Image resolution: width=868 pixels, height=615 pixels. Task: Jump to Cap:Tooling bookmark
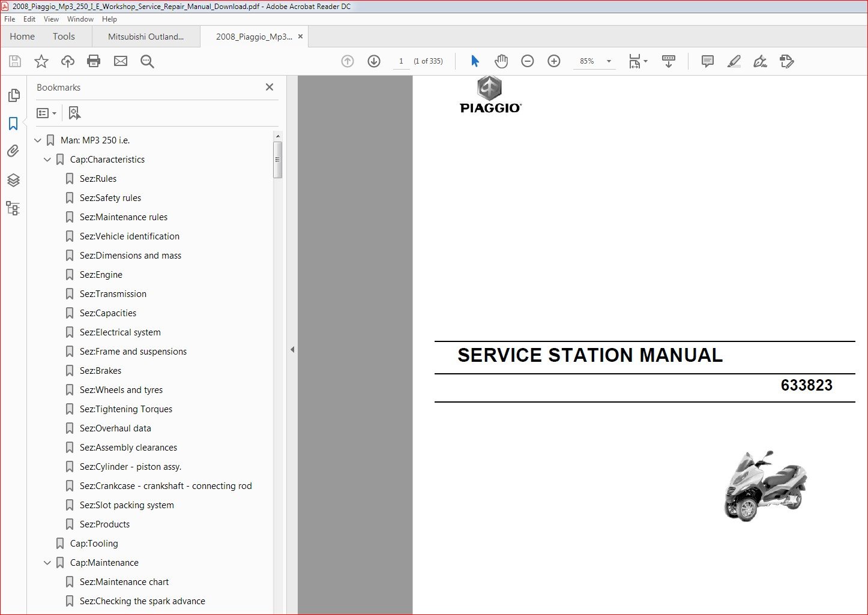pos(94,544)
